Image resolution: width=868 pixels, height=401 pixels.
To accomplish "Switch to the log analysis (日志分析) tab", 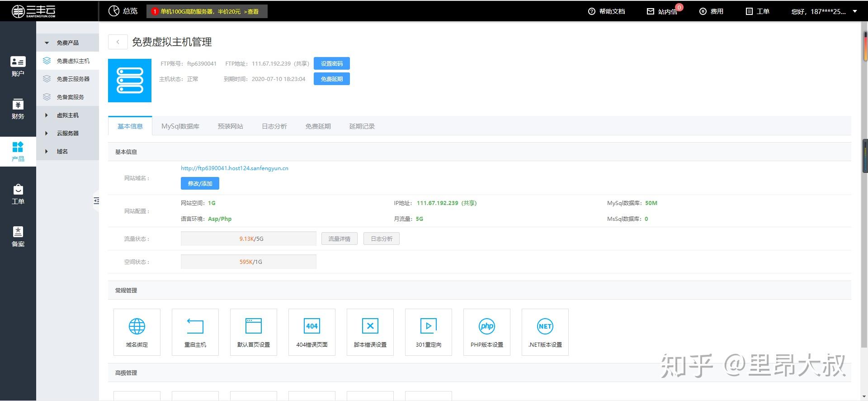I will tap(274, 126).
